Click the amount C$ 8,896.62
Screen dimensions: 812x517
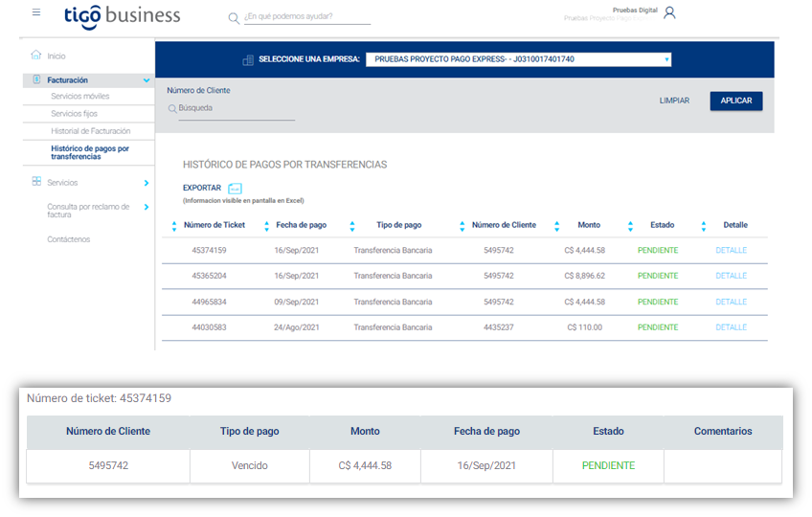point(585,276)
